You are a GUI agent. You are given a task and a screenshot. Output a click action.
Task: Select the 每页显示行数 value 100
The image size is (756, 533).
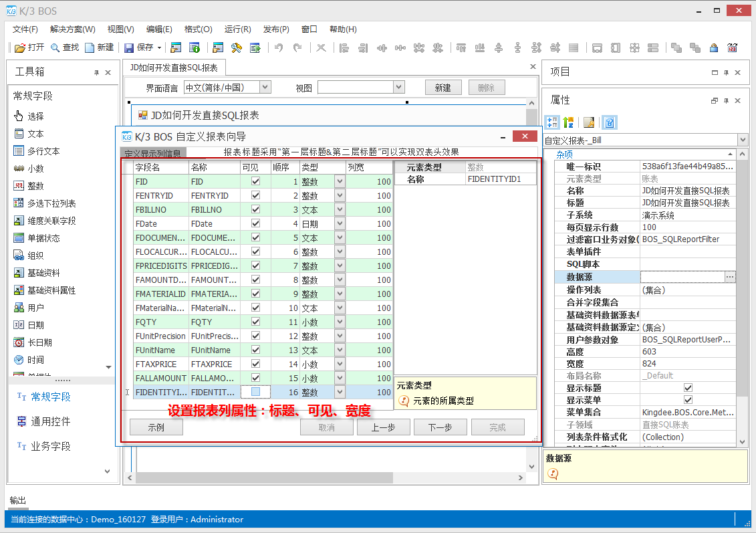688,227
